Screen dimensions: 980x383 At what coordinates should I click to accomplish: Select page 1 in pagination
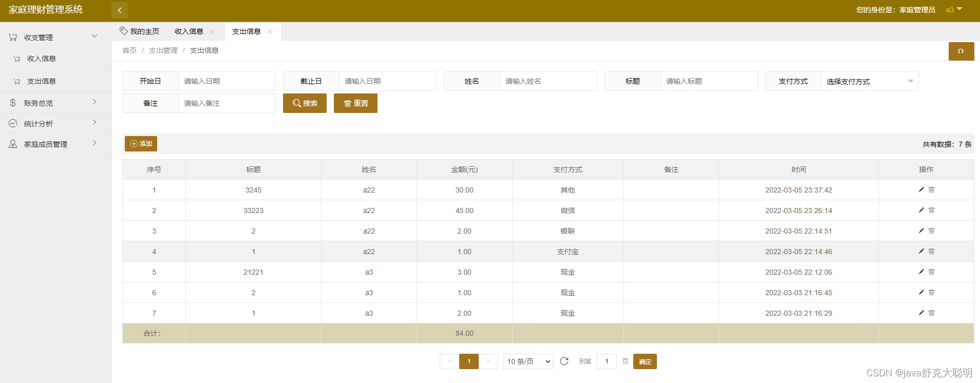click(469, 361)
